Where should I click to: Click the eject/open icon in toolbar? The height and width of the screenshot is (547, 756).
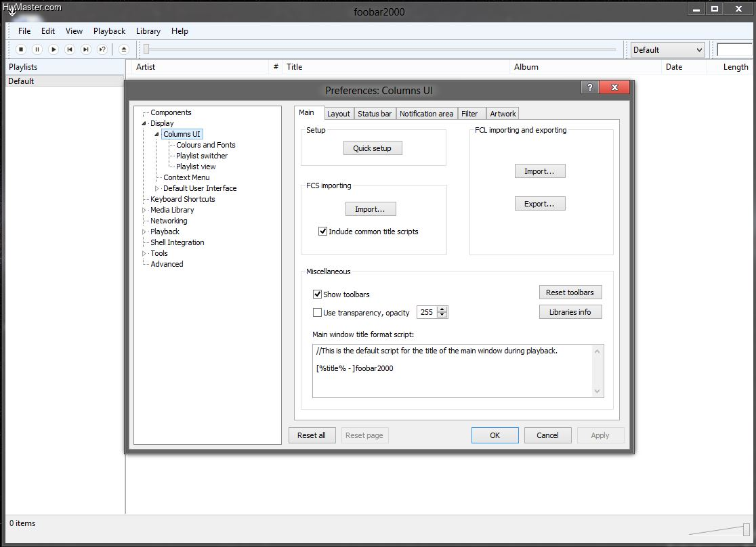(x=124, y=49)
